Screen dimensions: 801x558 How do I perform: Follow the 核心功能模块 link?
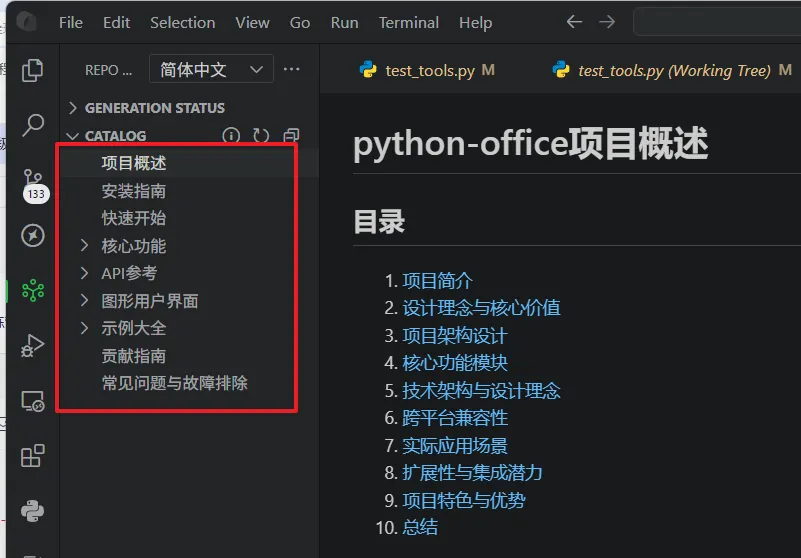click(455, 363)
